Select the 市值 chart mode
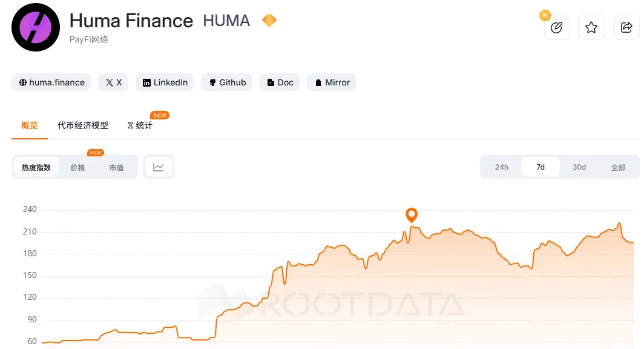Viewport: 644px width, 349px height. (116, 167)
